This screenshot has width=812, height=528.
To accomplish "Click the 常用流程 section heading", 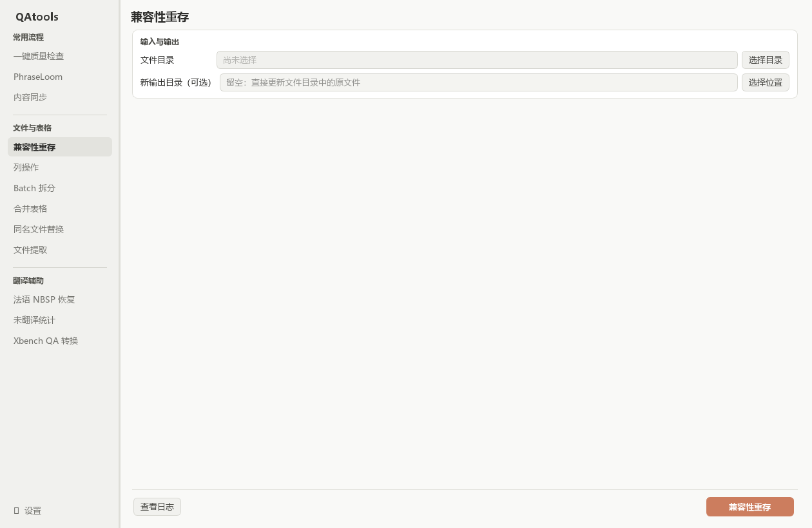I will tap(28, 37).
